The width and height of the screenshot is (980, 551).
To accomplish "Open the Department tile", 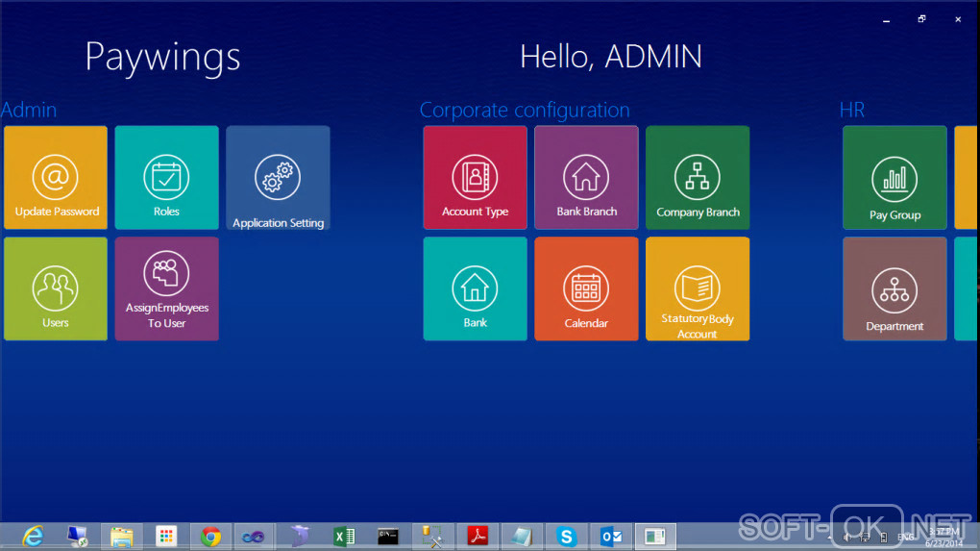I will click(894, 288).
